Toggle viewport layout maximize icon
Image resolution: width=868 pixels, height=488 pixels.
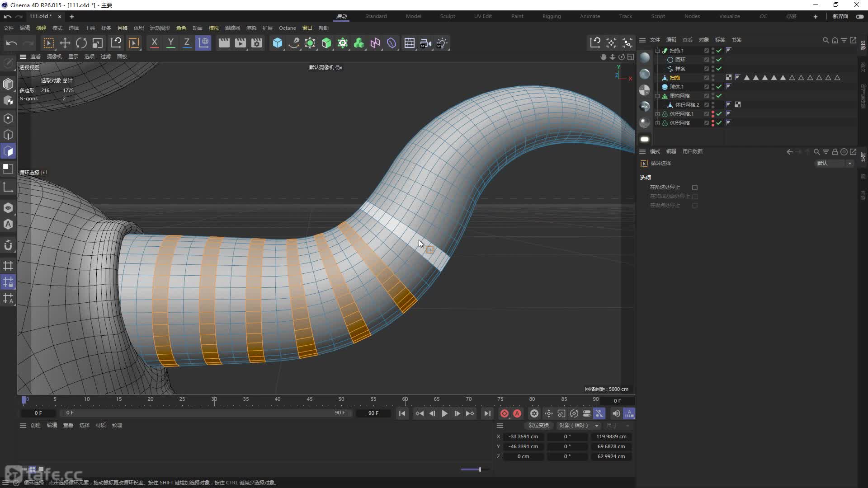[x=631, y=56]
